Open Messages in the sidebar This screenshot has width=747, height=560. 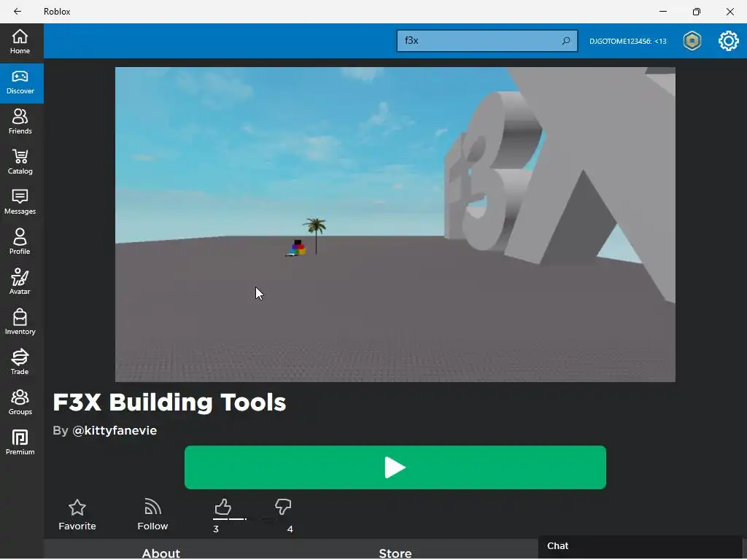(x=20, y=203)
